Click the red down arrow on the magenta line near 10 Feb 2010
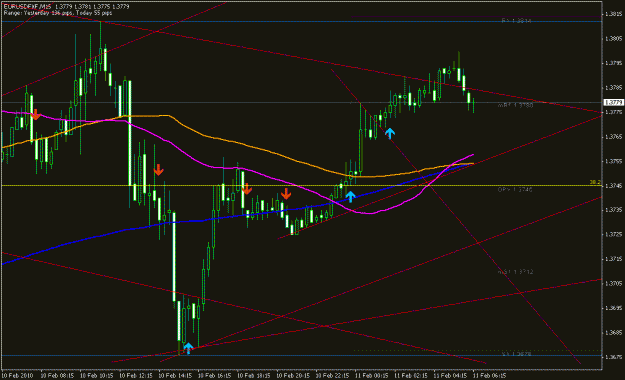Viewport: 625px width, 380px height. 35,114
